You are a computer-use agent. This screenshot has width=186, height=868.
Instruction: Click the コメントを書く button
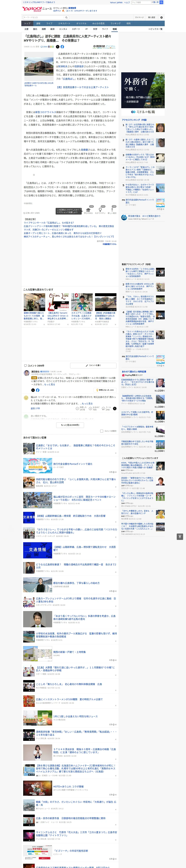point(93,365)
